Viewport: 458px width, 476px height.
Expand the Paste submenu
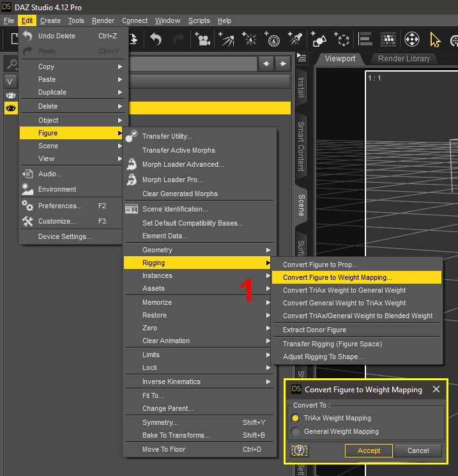tap(72, 79)
